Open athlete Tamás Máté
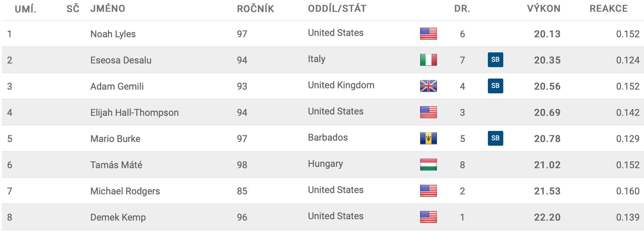 coord(116,165)
